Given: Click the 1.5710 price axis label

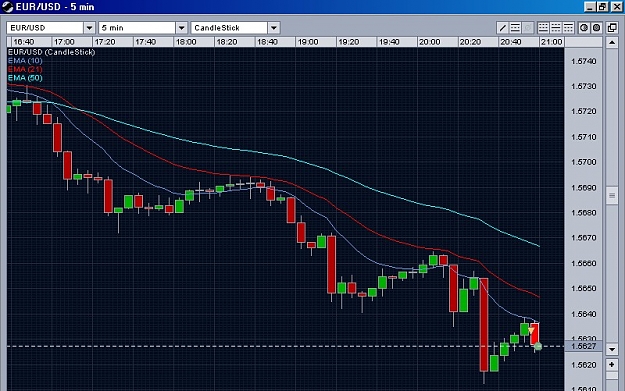Looking at the screenshot, I should click(x=584, y=137).
